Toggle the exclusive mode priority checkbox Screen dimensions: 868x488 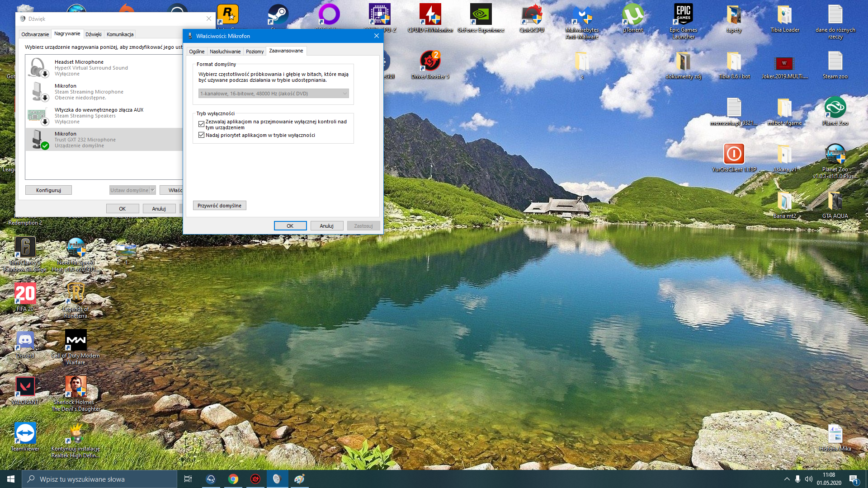coord(201,135)
